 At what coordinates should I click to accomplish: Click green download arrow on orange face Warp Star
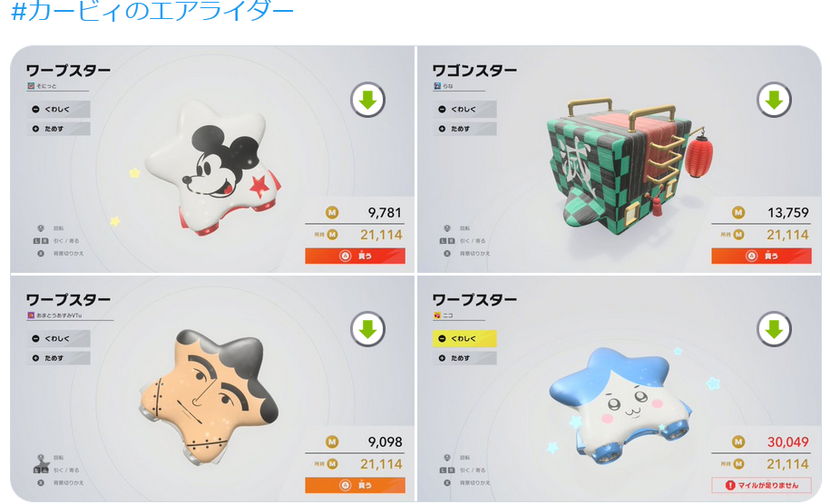[x=368, y=329]
